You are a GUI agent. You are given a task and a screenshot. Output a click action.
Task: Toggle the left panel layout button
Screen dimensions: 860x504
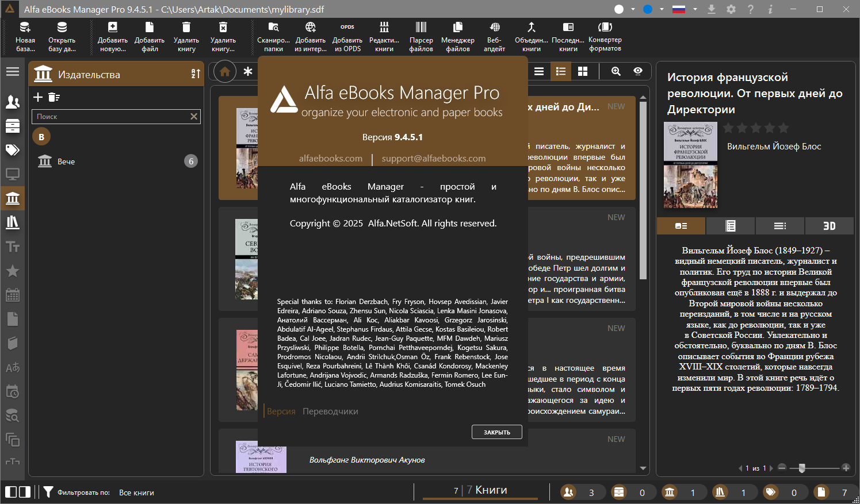(11, 492)
